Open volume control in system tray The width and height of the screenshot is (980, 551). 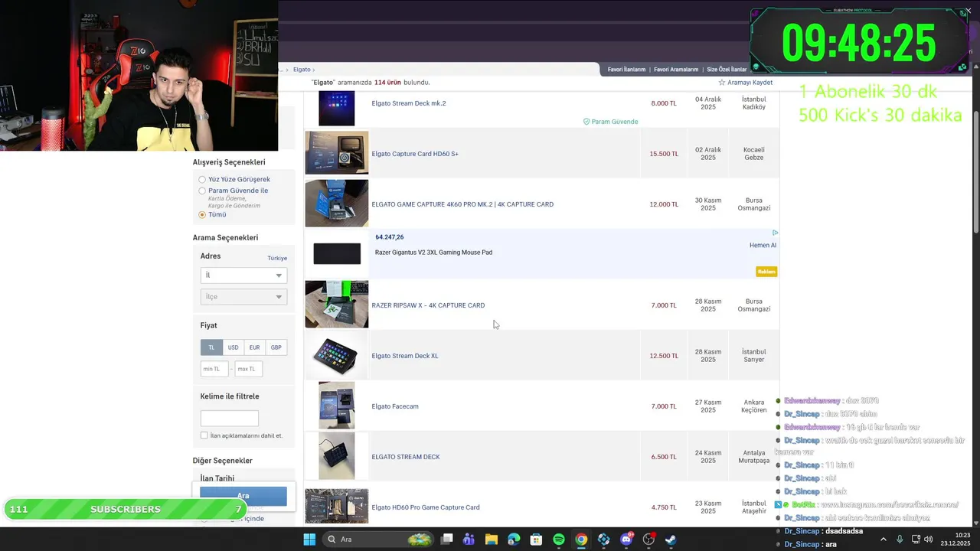coord(928,540)
